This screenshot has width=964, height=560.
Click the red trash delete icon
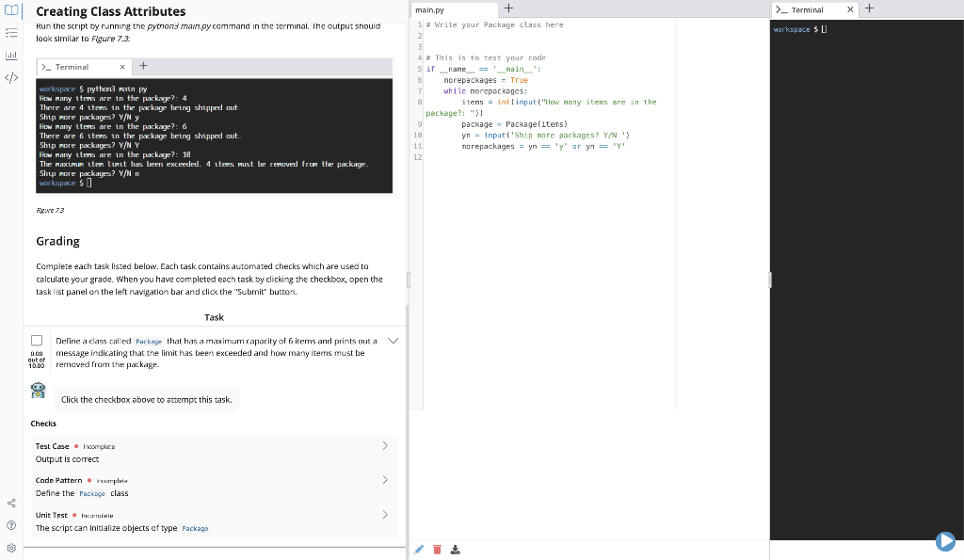437,549
